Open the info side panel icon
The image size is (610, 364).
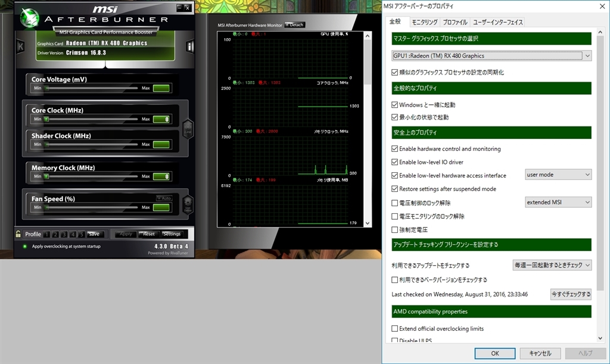pyautogui.click(x=189, y=46)
